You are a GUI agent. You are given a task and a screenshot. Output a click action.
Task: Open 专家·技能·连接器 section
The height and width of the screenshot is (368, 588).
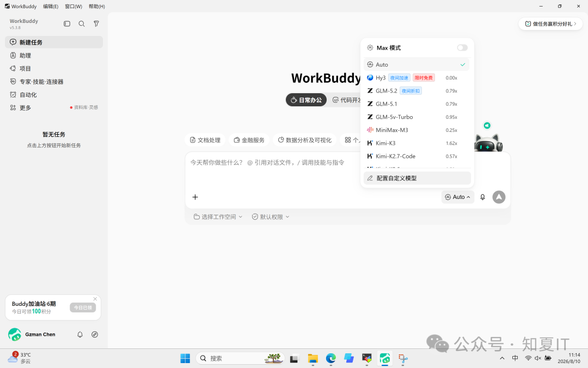53,81
